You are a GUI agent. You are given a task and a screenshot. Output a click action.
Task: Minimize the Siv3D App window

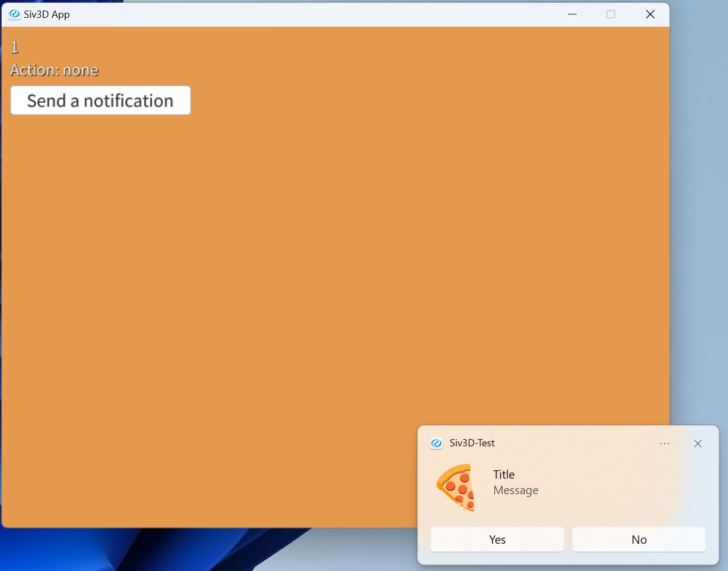[572, 14]
